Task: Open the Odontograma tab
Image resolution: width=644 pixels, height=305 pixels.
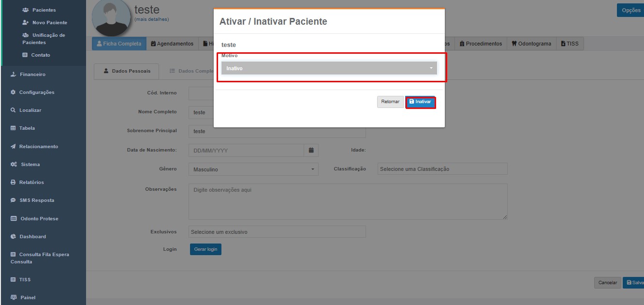Action: click(531, 44)
